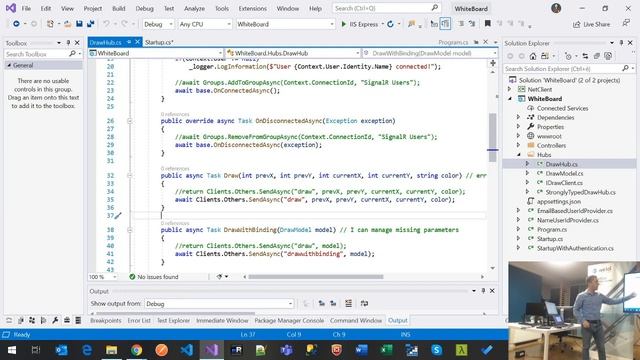Click the Search Toolbox field
This screenshot has height=360, width=640.
[43, 54]
